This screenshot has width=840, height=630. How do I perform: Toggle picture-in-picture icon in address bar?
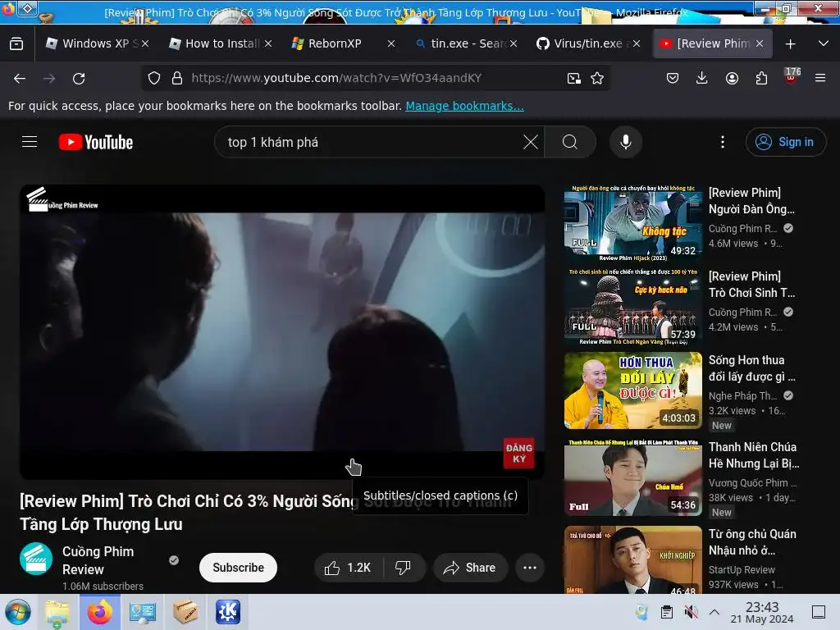(573, 78)
